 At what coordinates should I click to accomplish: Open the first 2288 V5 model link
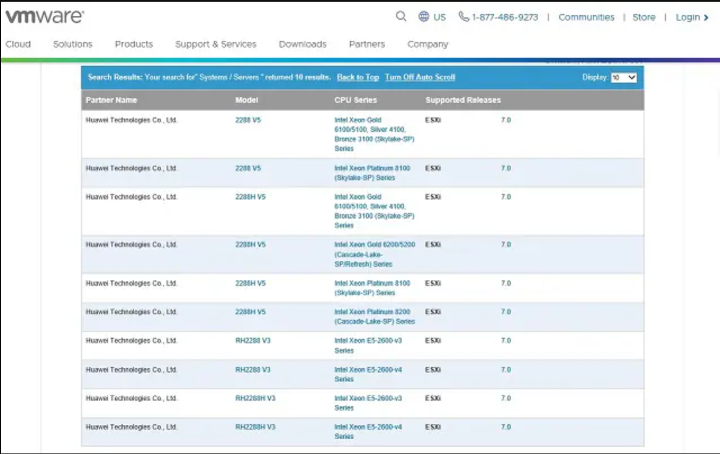[x=248, y=120]
